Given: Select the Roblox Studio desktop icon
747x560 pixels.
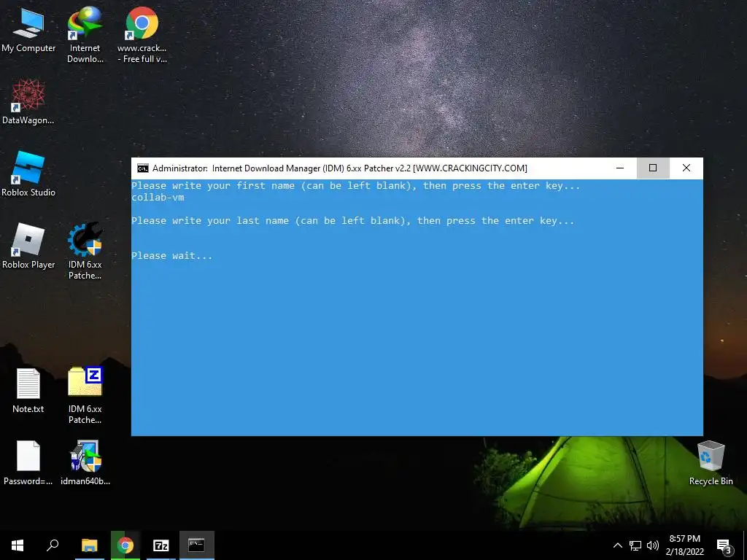Looking at the screenshot, I should tap(28, 174).
